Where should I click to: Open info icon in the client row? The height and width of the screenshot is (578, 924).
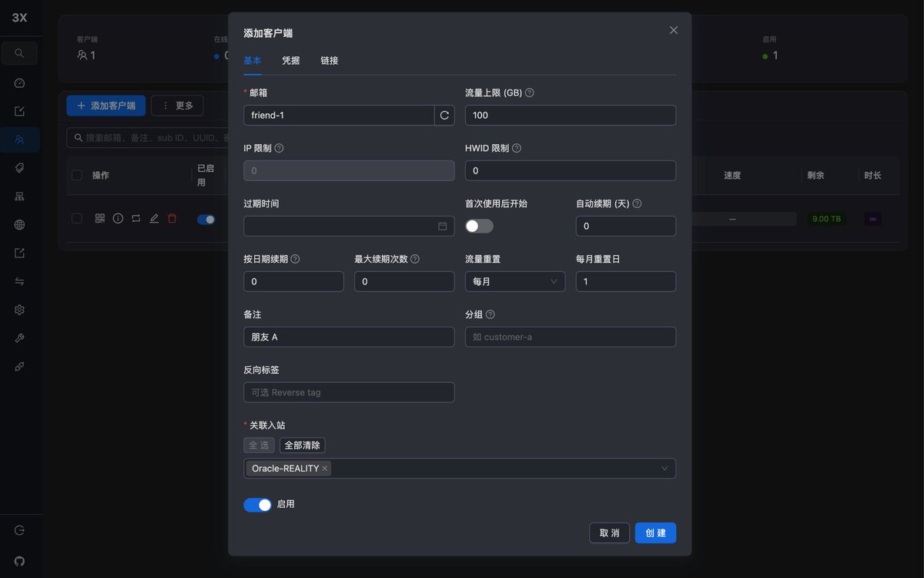pyautogui.click(x=118, y=219)
